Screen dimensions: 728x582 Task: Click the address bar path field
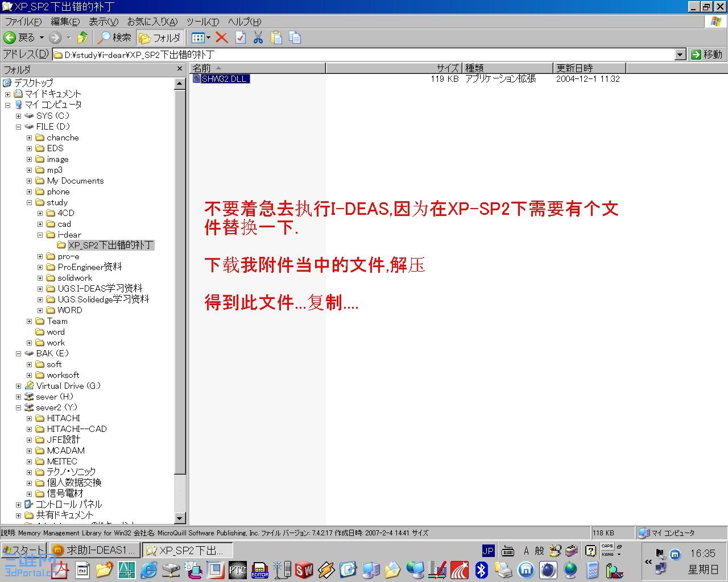364,55
